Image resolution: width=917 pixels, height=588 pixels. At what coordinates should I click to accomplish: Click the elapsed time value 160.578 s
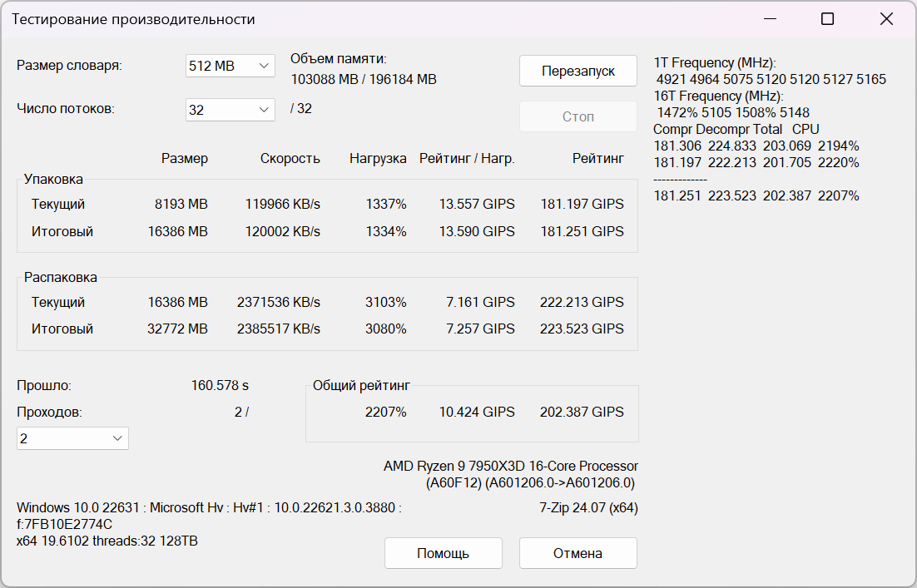220,386
